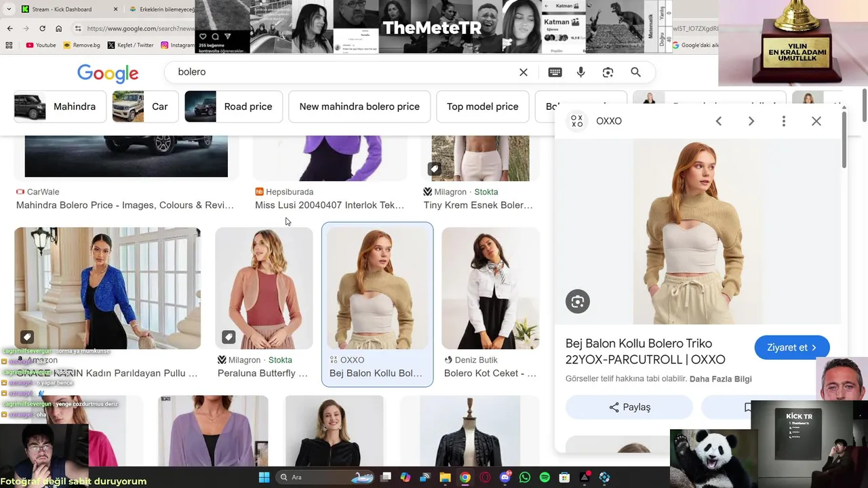Open the Youtube bookmark
This screenshot has width=868, height=488.
click(41, 45)
